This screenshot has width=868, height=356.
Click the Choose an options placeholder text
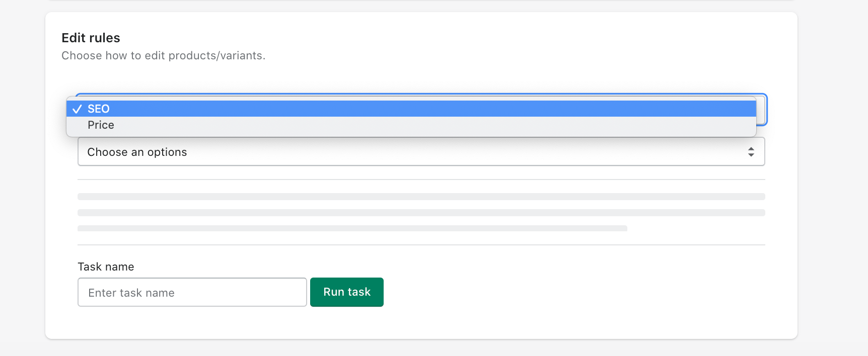coord(137,151)
